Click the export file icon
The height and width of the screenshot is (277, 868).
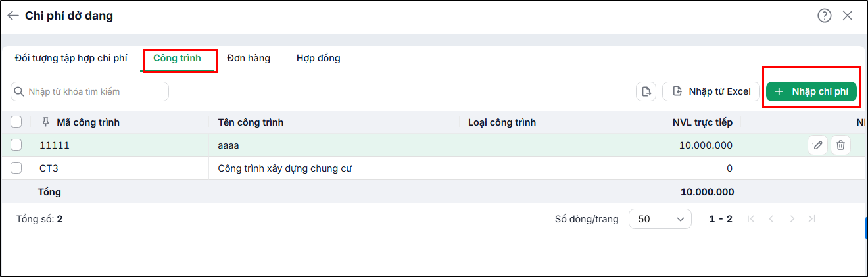click(x=646, y=91)
